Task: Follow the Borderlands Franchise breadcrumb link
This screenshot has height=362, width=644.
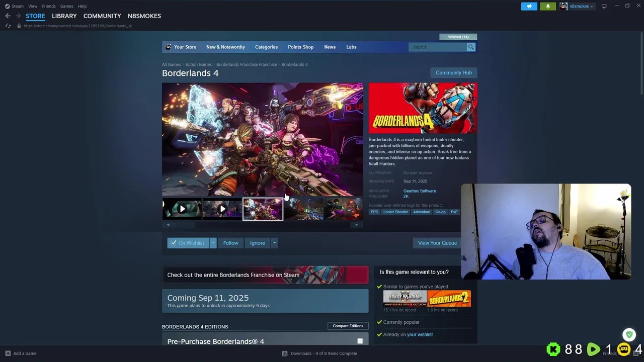Action: (247, 65)
